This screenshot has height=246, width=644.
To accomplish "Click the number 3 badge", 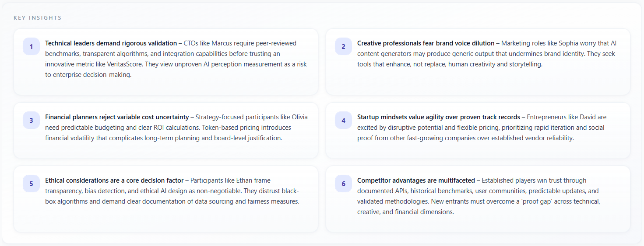I will coord(31,121).
